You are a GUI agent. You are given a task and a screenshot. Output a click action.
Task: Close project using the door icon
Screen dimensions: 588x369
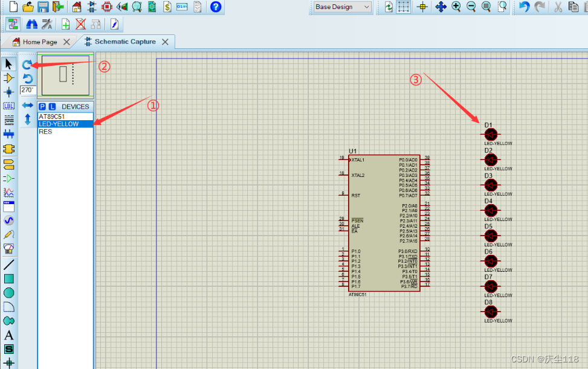coord(58,7)
